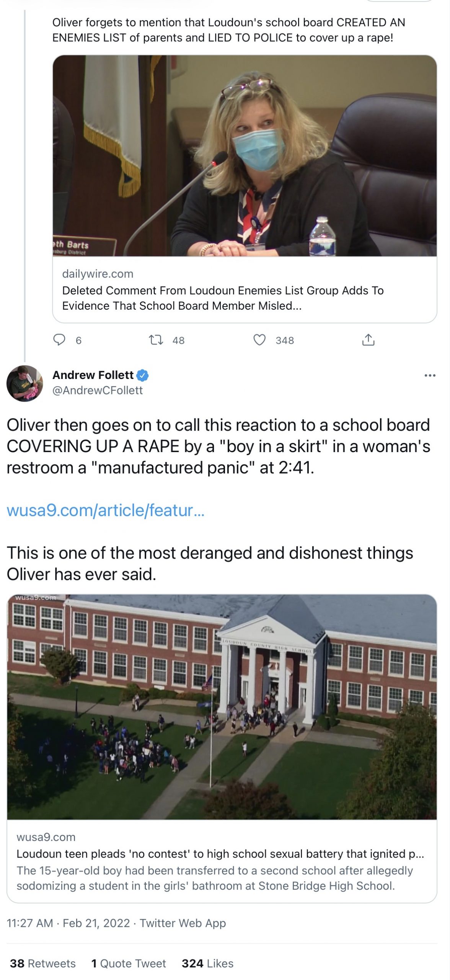Open the wusa9.com article text link
This screenshot has height=980, width=450.
(106, 510)
